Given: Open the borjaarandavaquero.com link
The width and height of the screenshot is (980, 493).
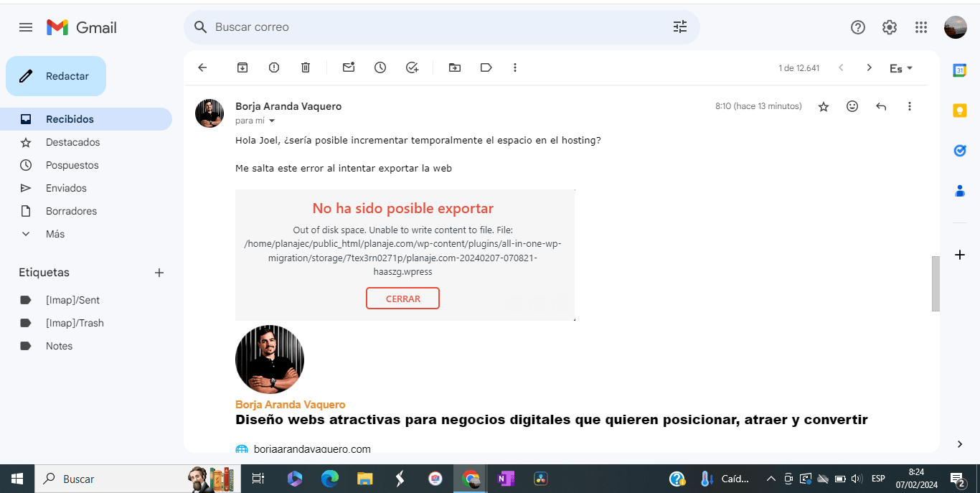Looking at the screenshot, I should [312, 449].
